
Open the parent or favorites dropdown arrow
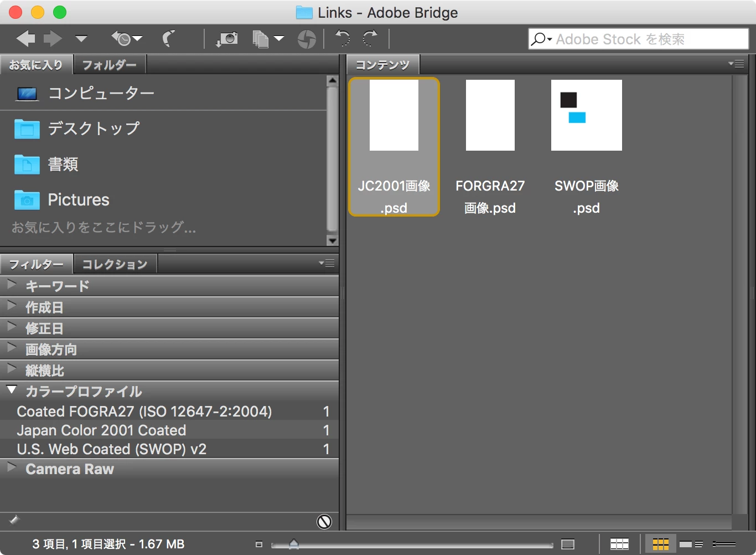pos(81,39)
